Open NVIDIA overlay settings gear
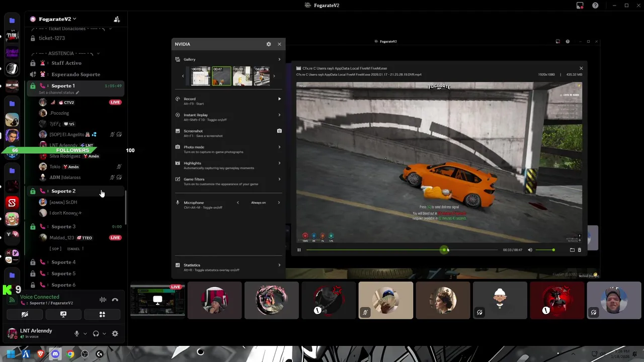 tap(269, 44)
